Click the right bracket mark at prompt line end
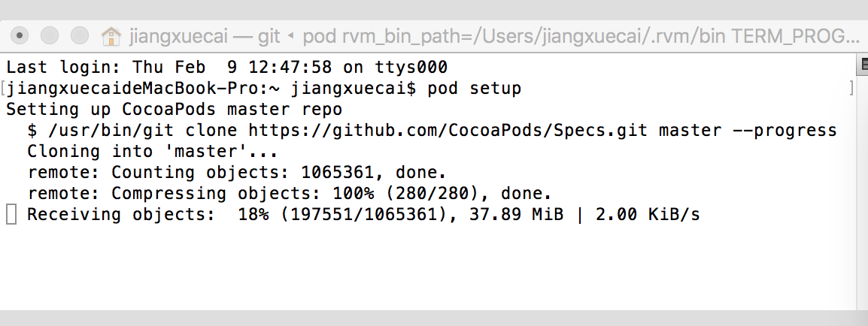The image size is (868, 326). (x=851, y=89)
